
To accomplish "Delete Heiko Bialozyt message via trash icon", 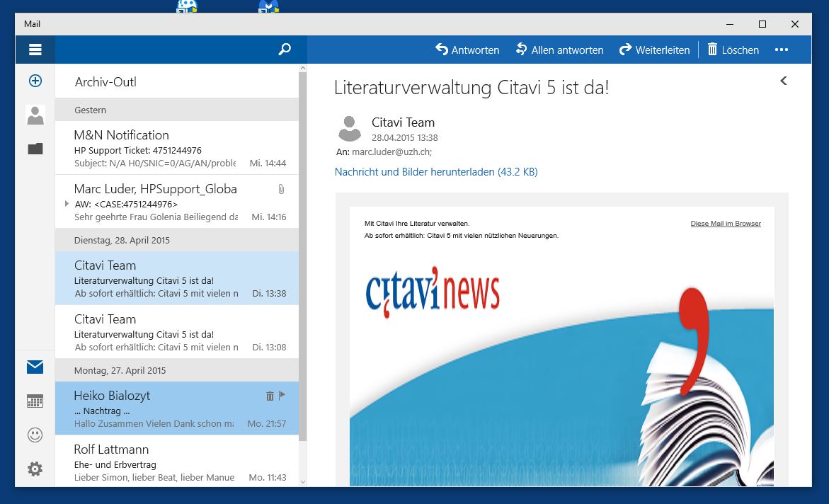I will [270, 396].
